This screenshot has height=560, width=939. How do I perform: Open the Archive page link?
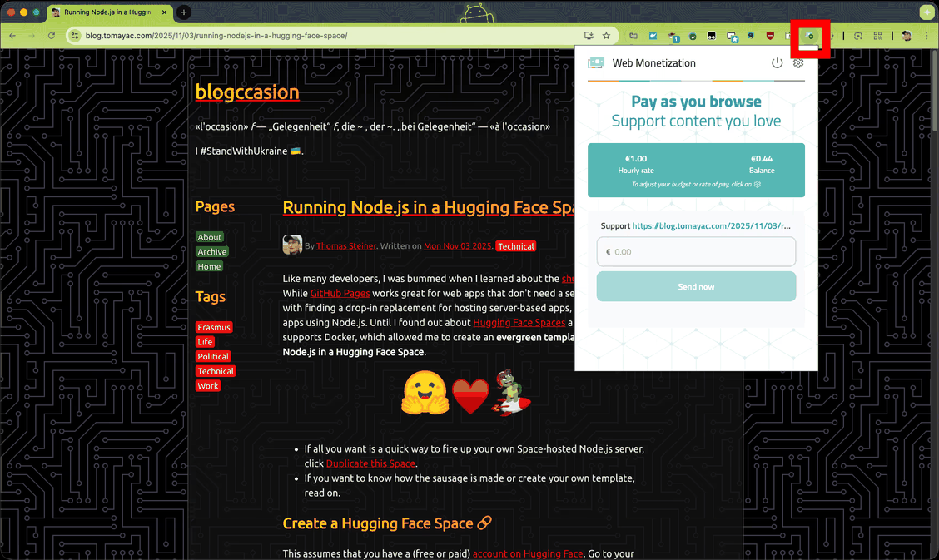click(212, 252)
